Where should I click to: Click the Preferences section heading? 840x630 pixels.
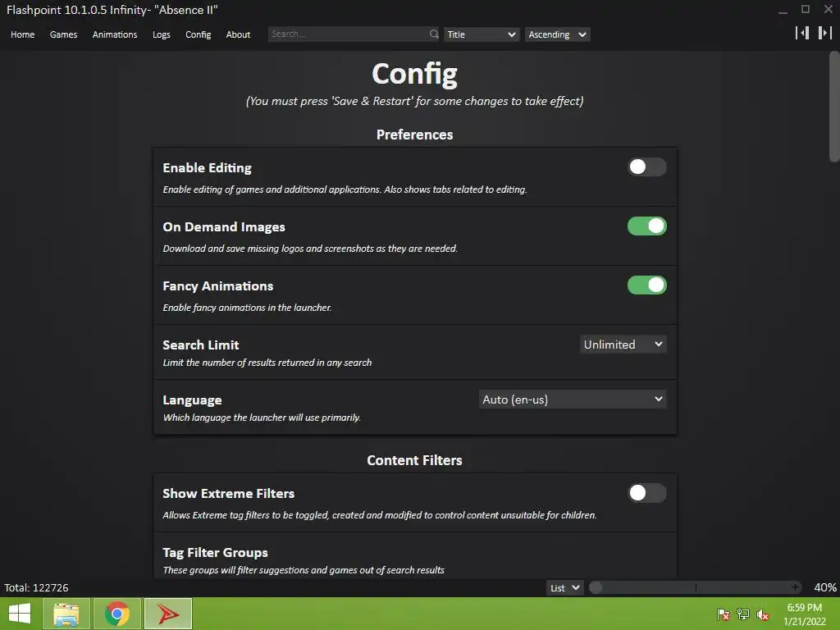click(x=414, y=135)
